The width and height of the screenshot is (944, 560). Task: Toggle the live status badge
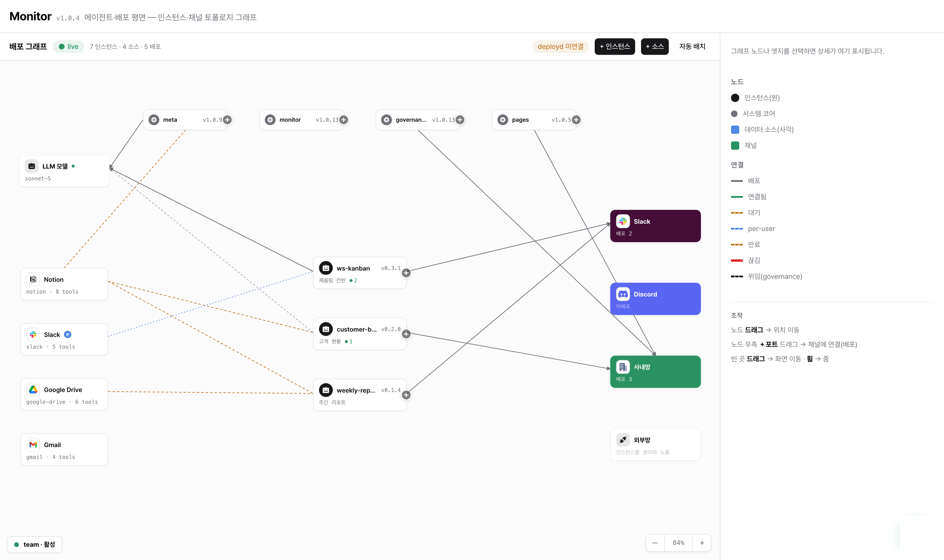click(68, 46)
